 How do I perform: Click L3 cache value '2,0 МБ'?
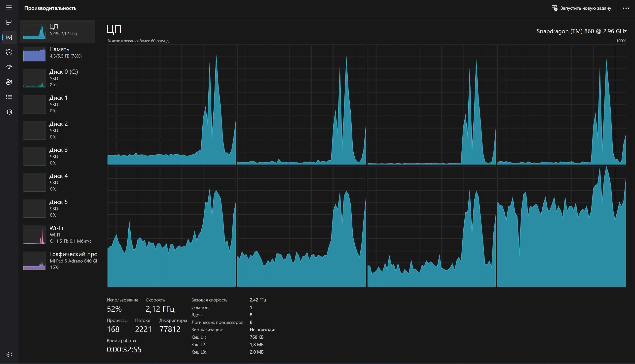pos(257,352)
